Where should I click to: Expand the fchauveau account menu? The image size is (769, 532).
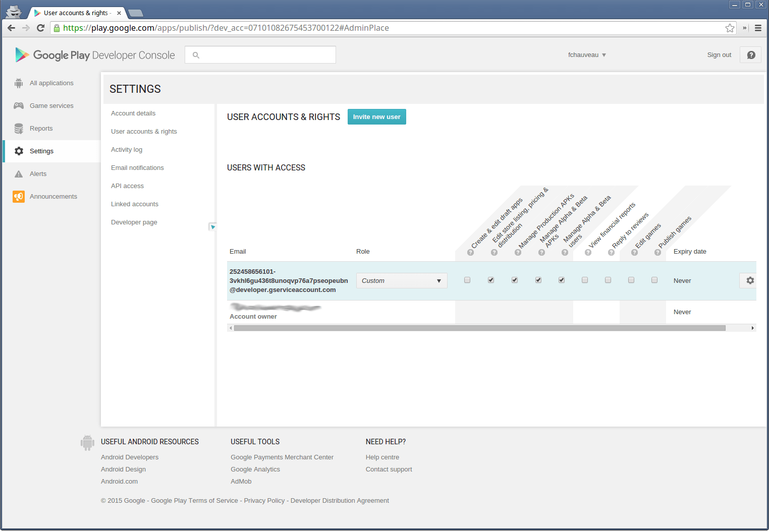tap(587, 55)
